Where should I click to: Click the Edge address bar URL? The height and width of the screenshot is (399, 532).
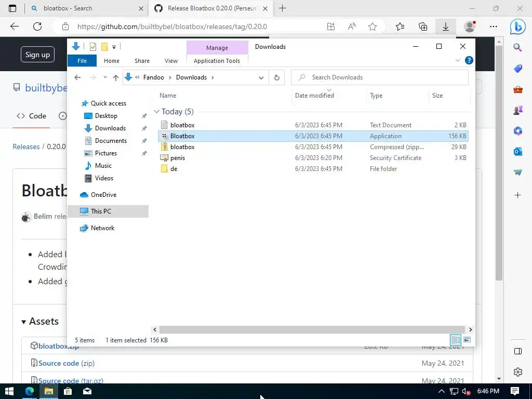pyautogui.click(x=172, y=26)
